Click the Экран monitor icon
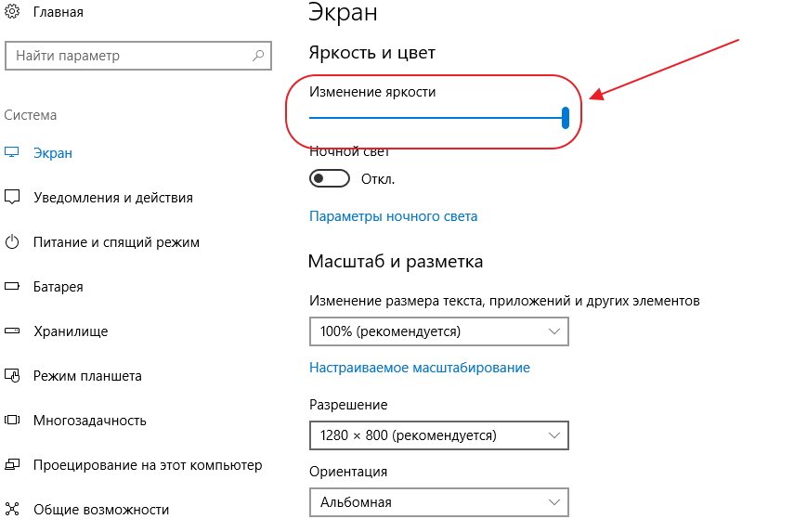 [13, 152]
